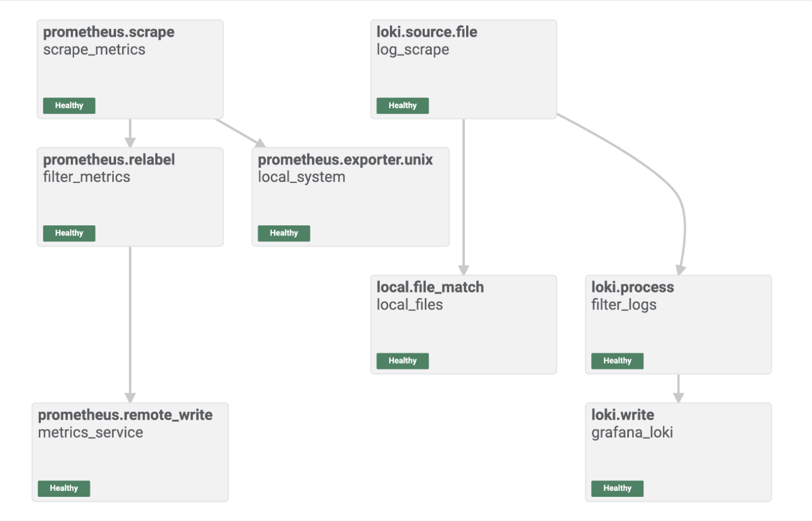Click Healthy badge on scrape_metrics
812x521 pixels.
pos(69,106)
